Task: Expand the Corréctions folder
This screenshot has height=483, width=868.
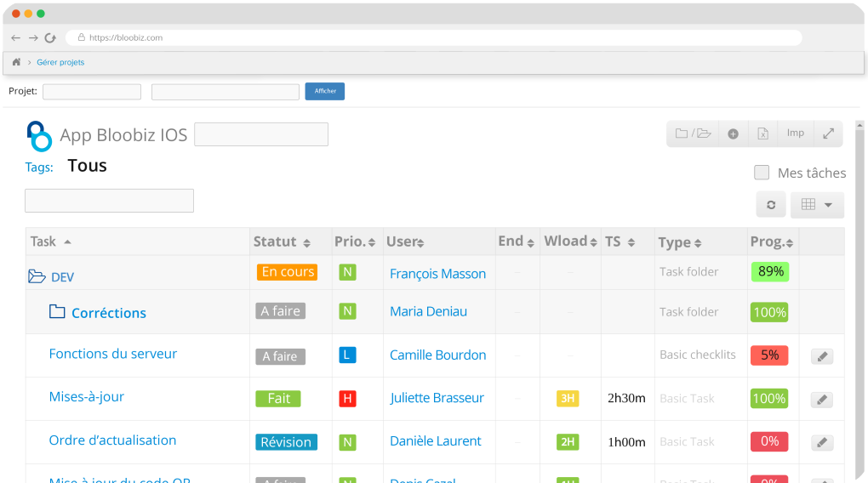Action: click(57, 312)
